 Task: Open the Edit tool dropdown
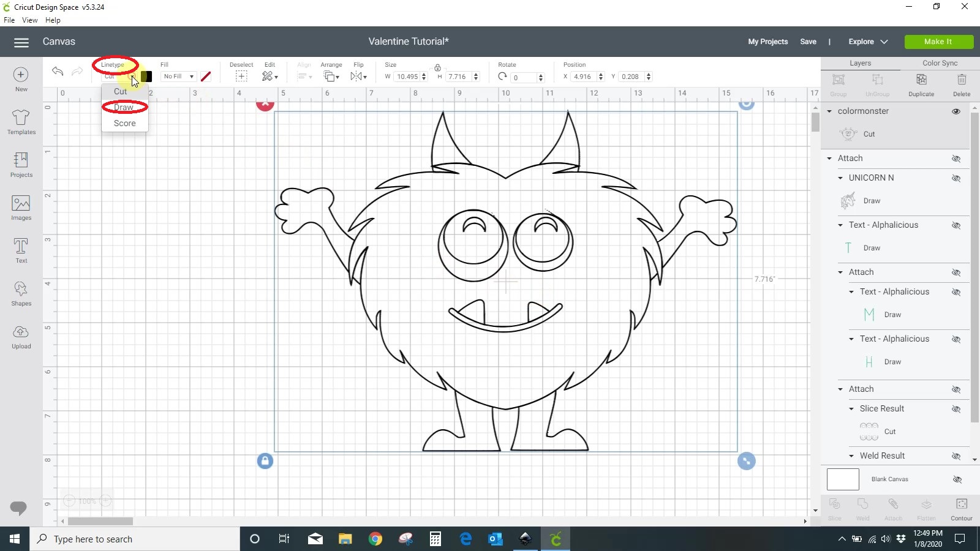pyautogui.click(x=269, y=77)
